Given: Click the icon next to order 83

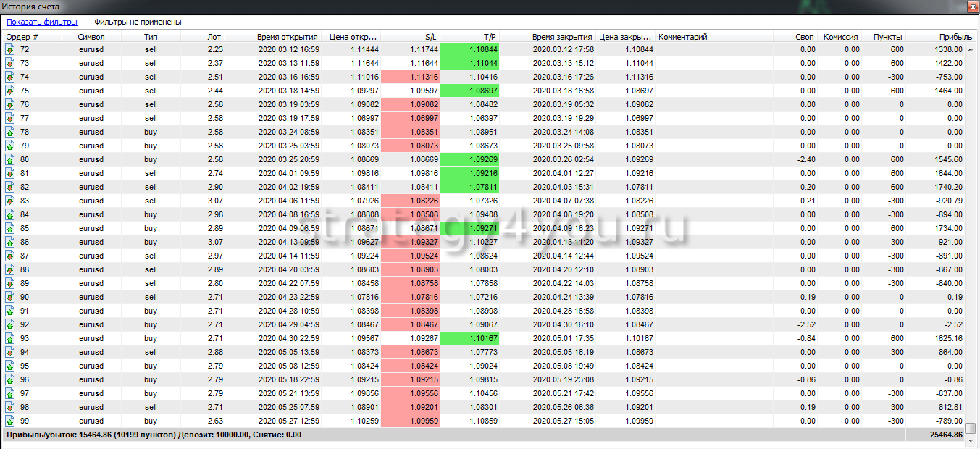Looking at the screenshot, I should 10,201.
